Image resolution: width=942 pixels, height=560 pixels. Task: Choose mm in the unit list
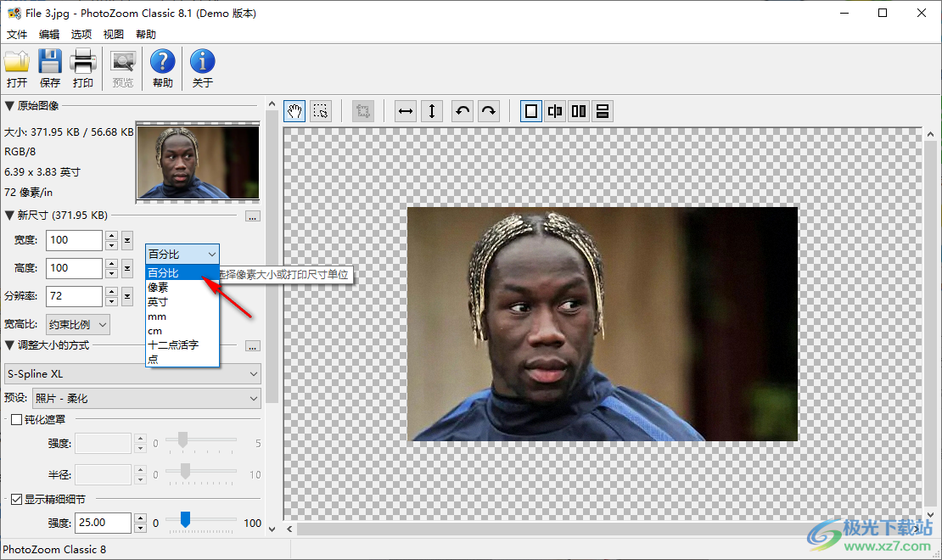(x=182, y=316)
